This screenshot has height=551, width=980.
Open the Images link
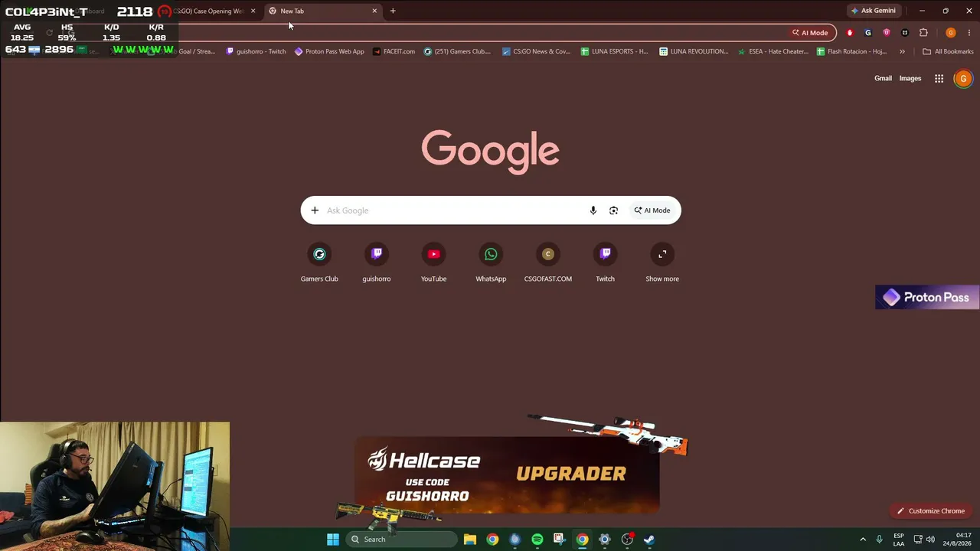[x=910, y=78]
